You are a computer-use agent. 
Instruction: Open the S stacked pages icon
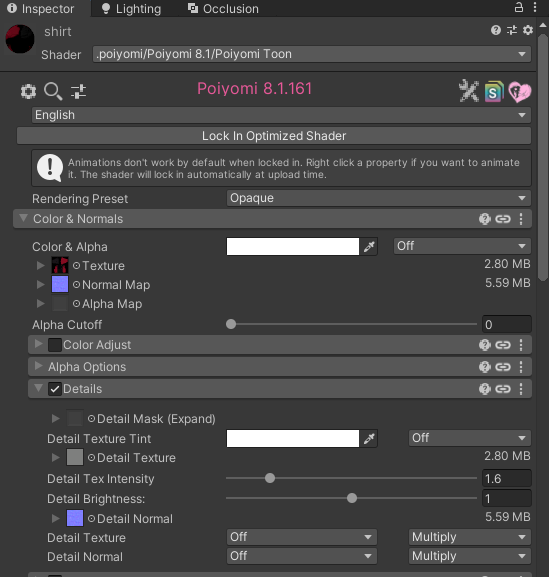tap(494, 92)
